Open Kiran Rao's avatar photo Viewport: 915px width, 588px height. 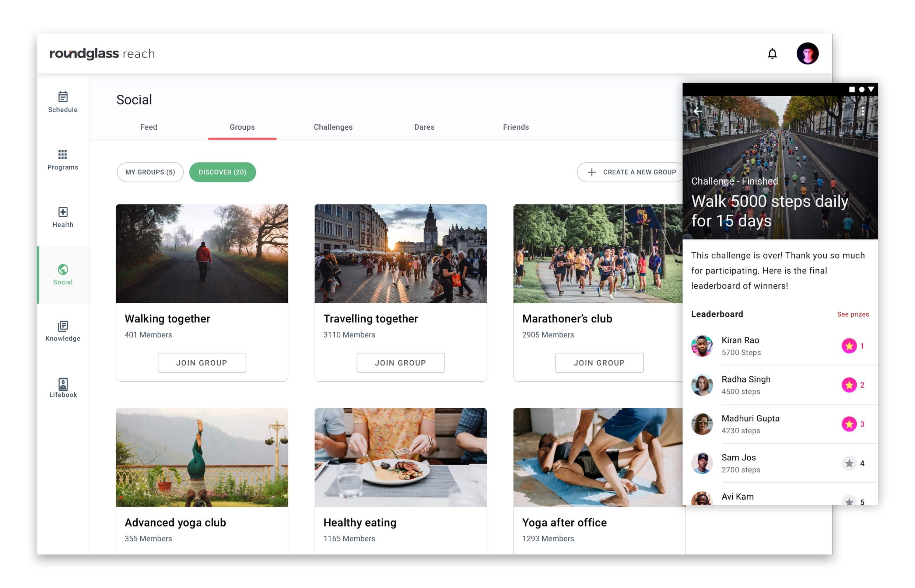(702, 346)
